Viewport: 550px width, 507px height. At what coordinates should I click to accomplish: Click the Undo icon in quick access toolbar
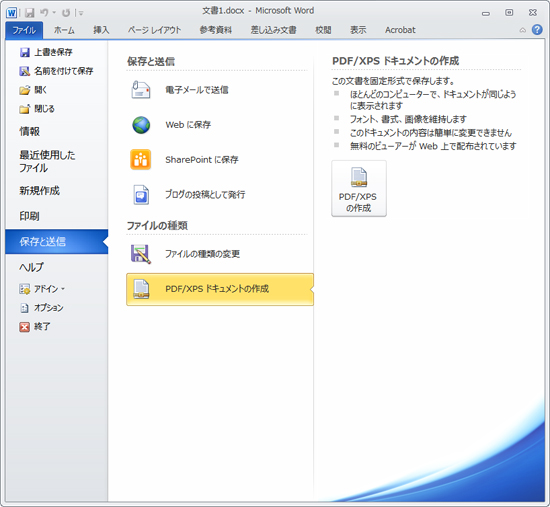click(44, 13)
